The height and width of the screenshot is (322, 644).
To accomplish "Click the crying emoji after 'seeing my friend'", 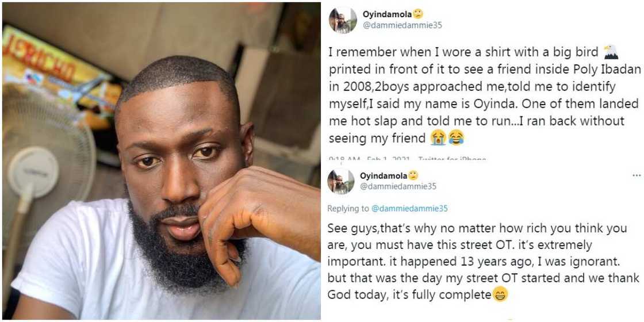I will pos(438,138).
